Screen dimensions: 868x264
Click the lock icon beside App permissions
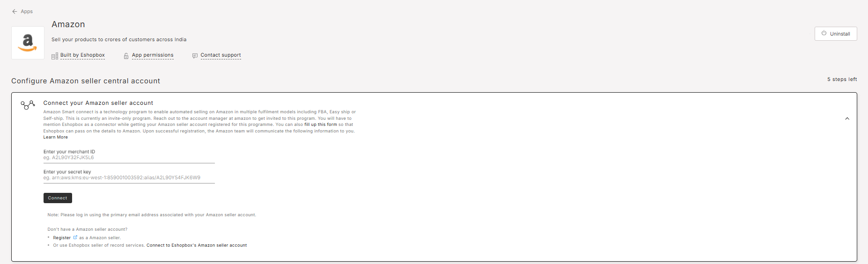point(126,56)
